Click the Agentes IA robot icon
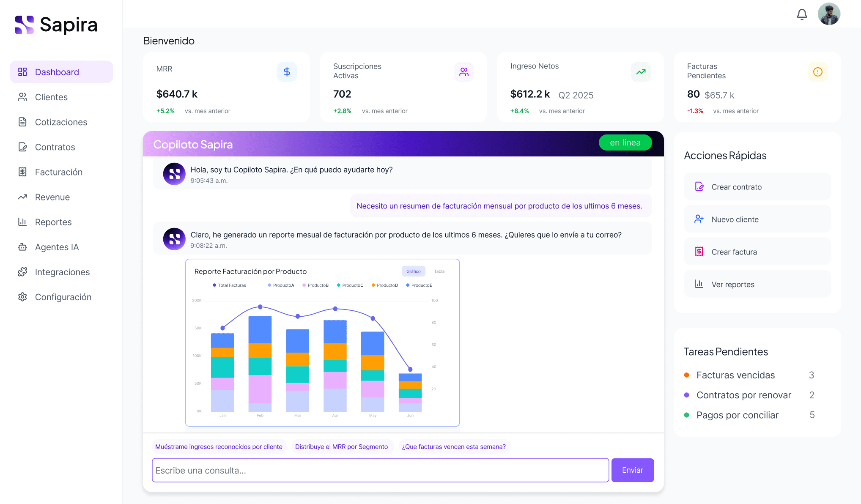 coord(22,247)
